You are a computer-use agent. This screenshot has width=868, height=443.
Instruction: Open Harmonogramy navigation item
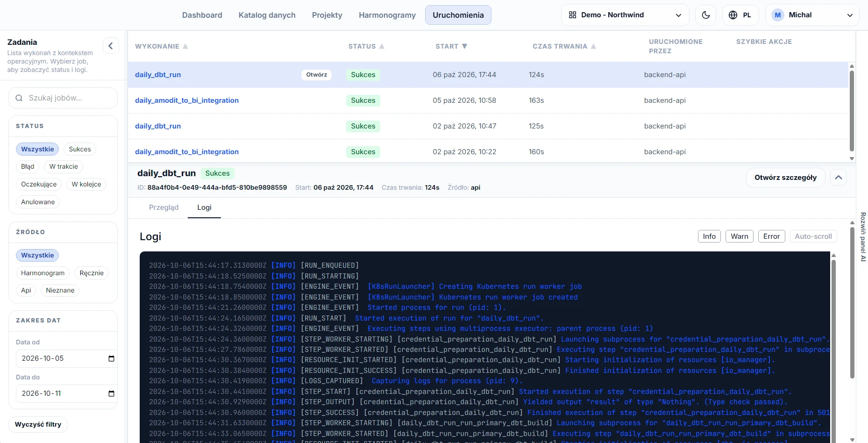point(387,15)
